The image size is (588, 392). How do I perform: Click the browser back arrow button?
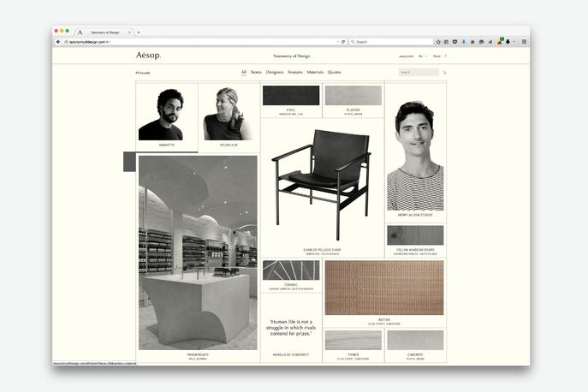pos(58,42)
